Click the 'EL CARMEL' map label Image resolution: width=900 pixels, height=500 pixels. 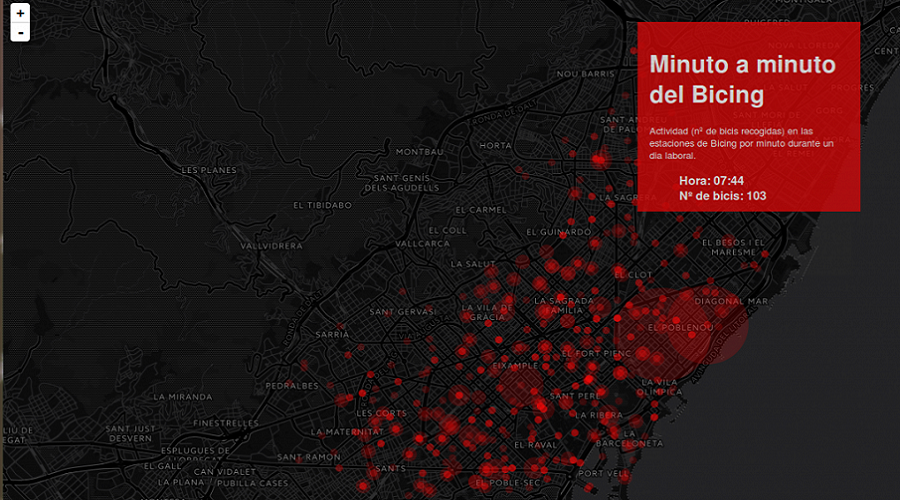click(481, 210)
